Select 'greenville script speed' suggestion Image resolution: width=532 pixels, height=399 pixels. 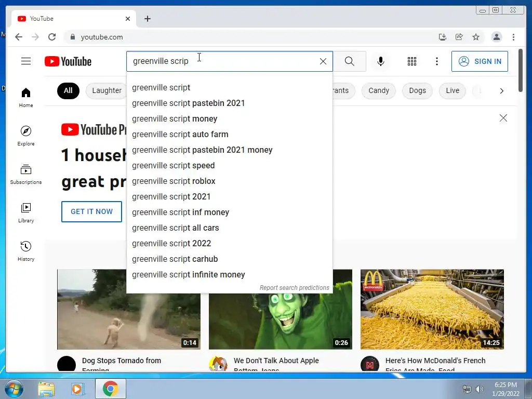click(x=229, y=166)
